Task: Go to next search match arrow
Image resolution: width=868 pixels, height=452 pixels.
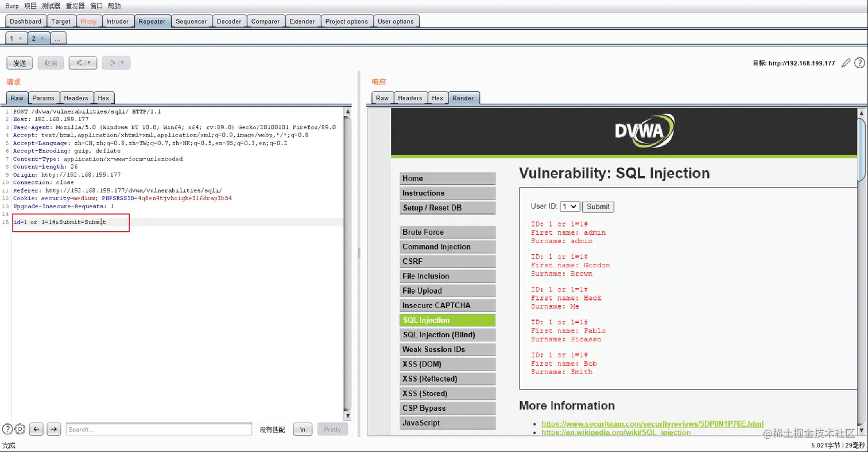Action: 54,428
